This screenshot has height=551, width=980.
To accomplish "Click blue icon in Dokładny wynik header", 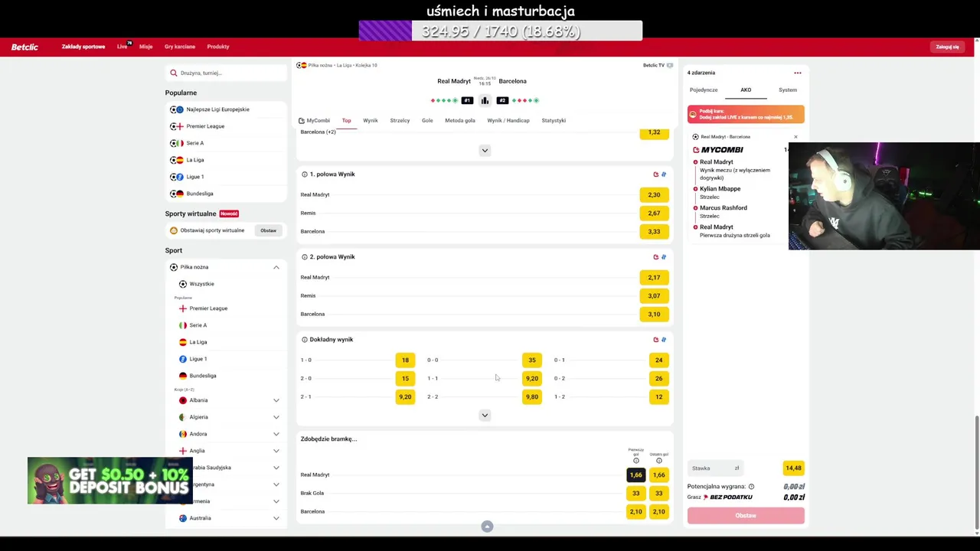I will (664, 340).
